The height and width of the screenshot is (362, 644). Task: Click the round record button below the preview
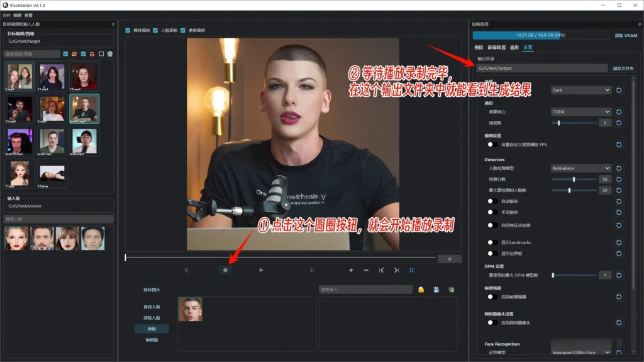click(x=226, y=270)
